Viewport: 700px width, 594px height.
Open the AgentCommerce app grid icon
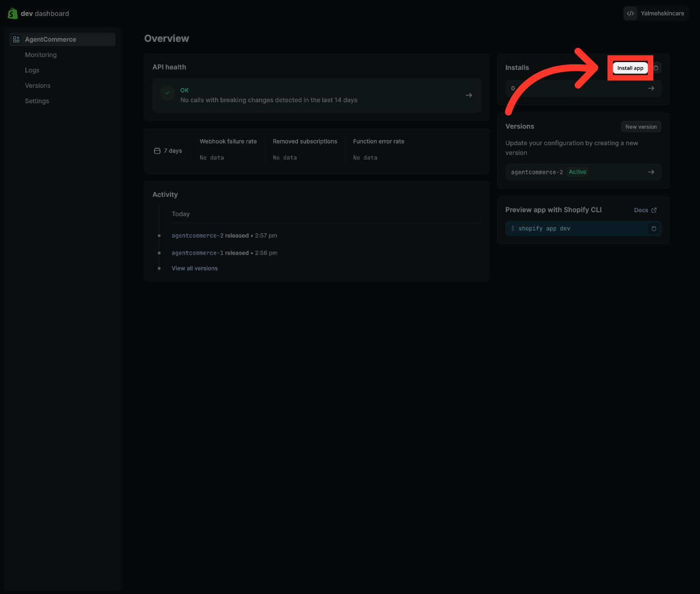pyautogui.click(x=16, y=40)
